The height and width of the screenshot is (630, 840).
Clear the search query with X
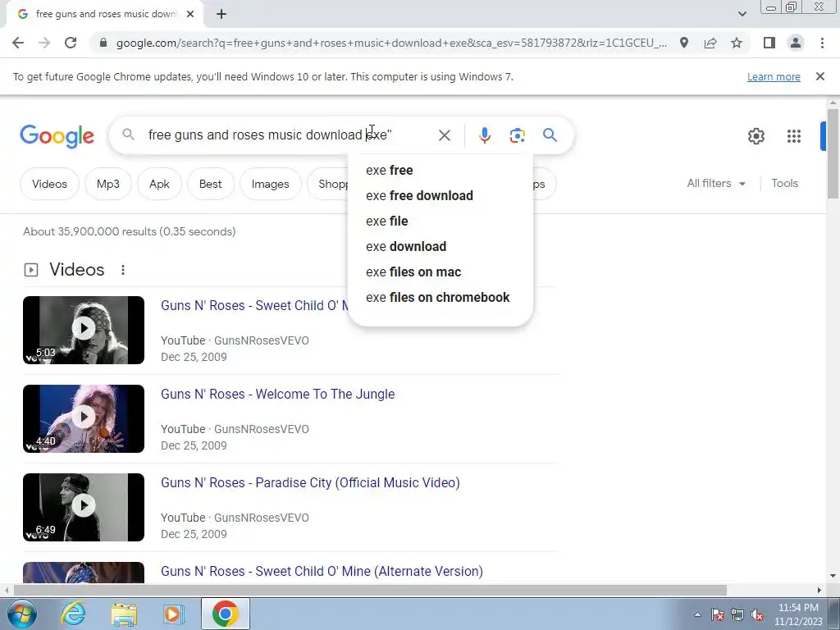[x=444, y=135]
